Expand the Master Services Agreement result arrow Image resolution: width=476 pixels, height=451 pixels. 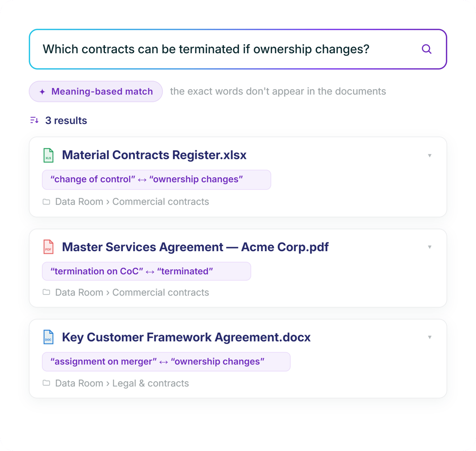pyautogui.click(x=430, y=247)
